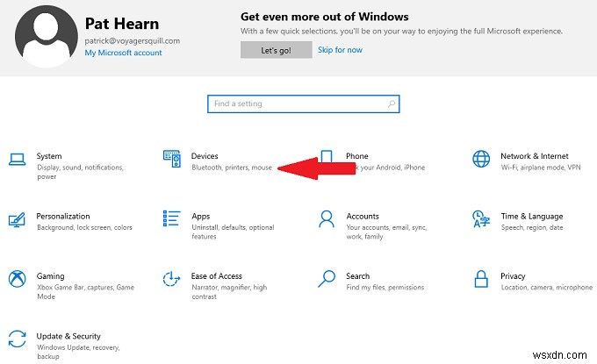
Task: Open the Accounts person icon
Action: coord(327,219)
